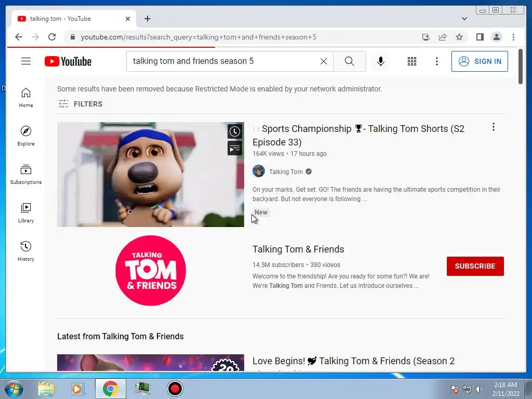Open Chrome profile avatar

pyautogui.click(x=496, y=37)
